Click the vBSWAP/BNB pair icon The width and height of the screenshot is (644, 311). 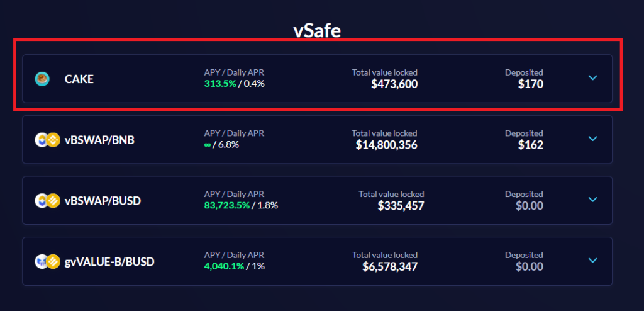pos(47,140)
